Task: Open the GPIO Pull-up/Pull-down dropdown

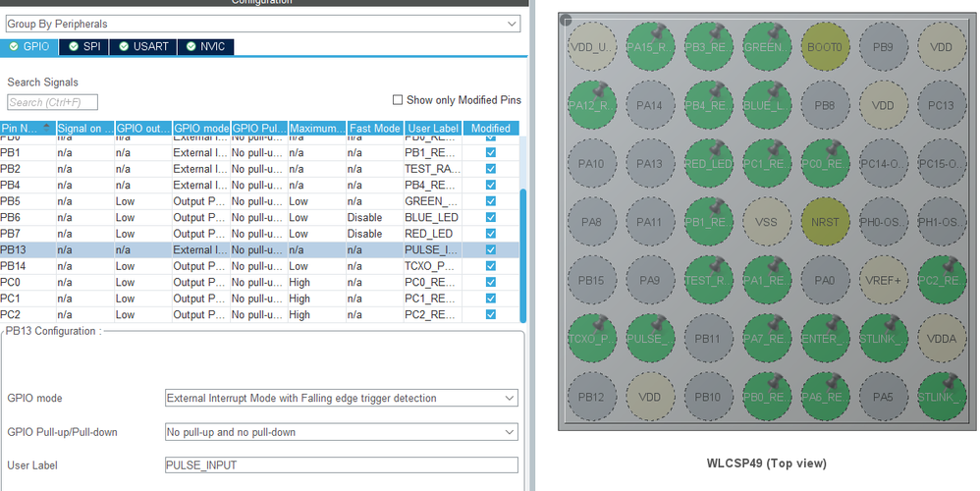Action: click(x=342, y=432)
